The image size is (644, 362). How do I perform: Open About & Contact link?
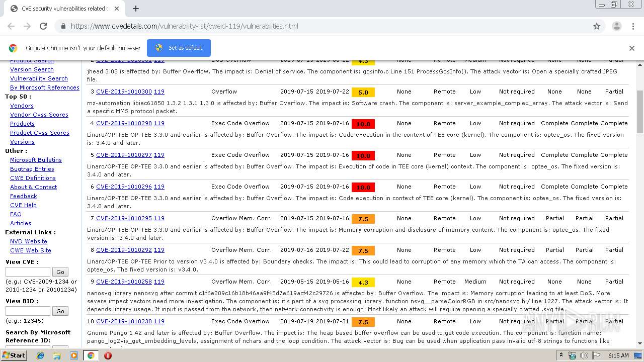click(33, 187)
